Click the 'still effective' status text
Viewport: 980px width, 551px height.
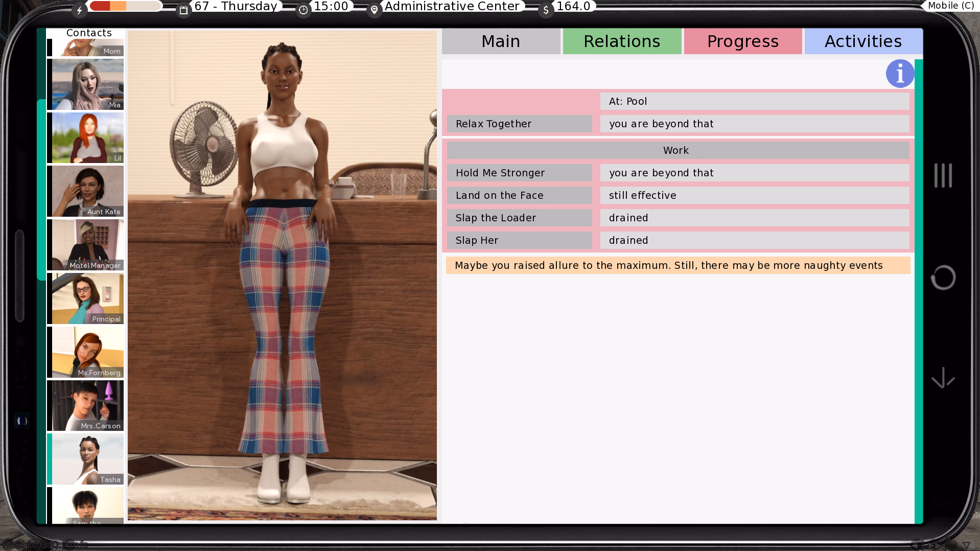coord(643,195)
